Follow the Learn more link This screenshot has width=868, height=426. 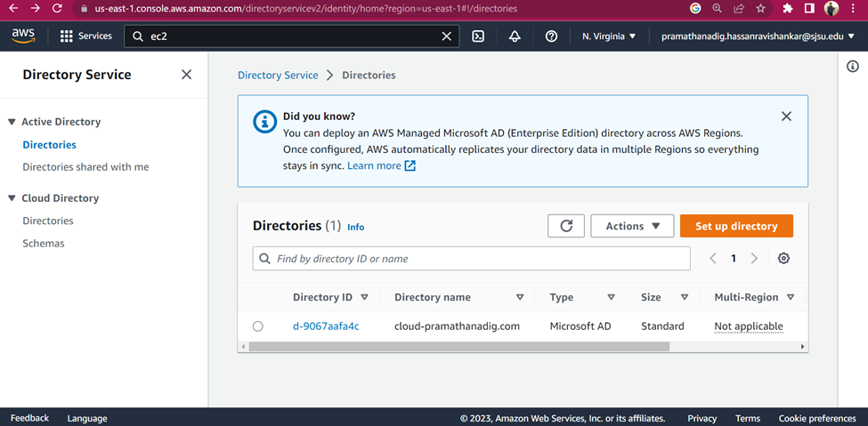(x=381, y=165)
